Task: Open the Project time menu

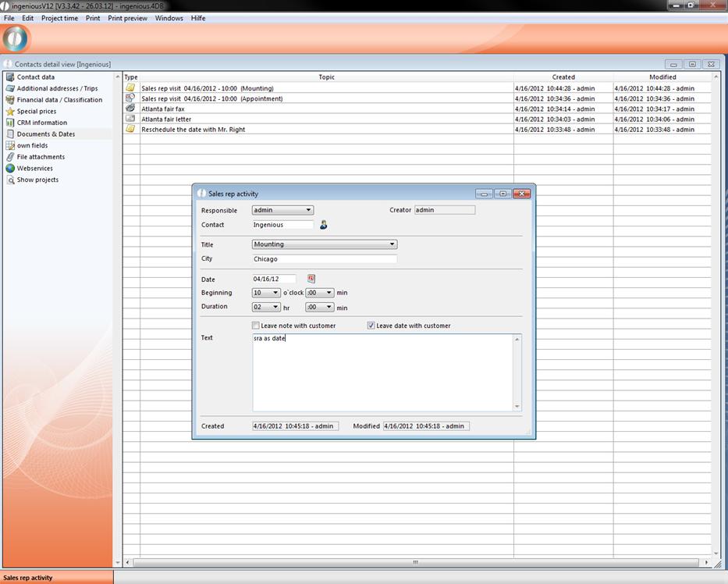Action: click(x=59, y=18)
